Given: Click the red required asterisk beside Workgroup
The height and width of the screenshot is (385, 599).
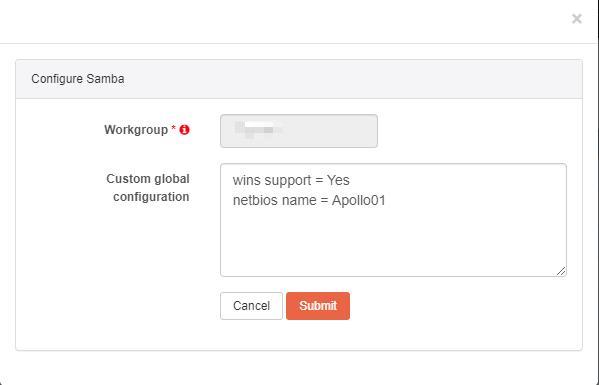Looking at the screenshot, I should (x=173, y=128).
